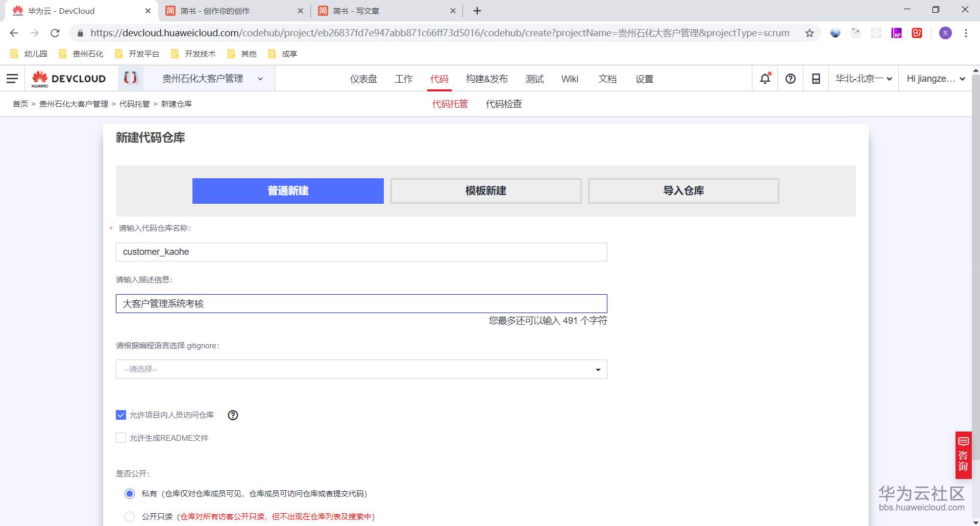This screenshot has width=980, height=526.
Task: Select the 模板新建 option
Action: [486, 191]
